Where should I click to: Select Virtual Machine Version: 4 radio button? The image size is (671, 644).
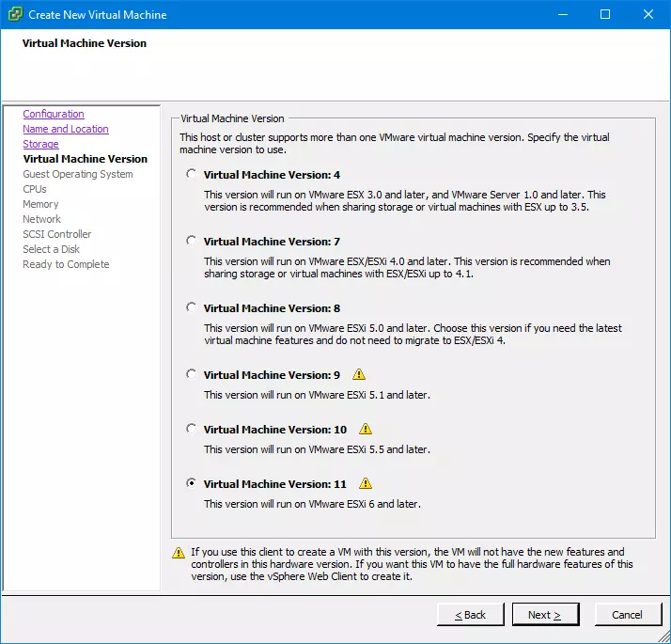pos(192,174)
